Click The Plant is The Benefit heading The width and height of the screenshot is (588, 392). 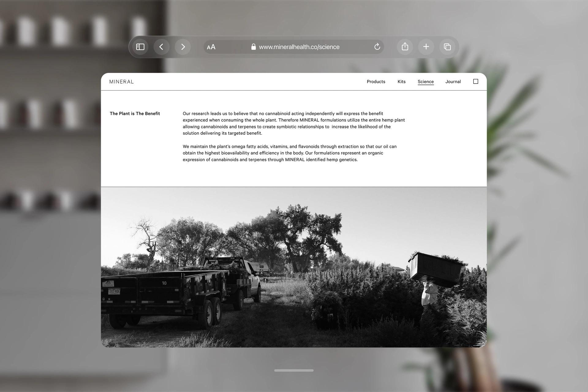[x=135, y=114]
